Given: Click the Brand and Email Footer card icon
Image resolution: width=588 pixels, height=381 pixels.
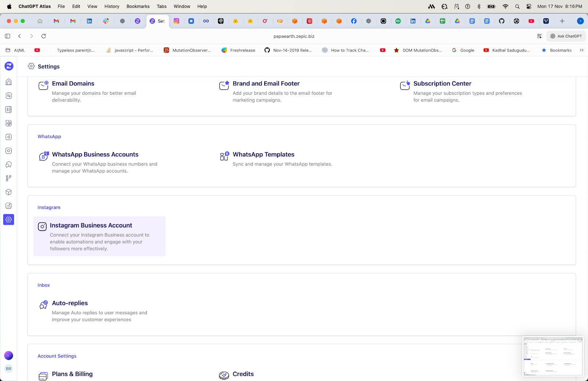Looking at the screenshot, I should 224,85.
